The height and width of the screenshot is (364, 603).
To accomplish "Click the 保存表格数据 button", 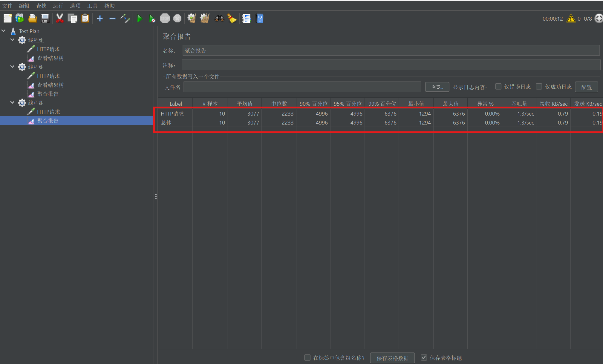I will click(392, 358).
